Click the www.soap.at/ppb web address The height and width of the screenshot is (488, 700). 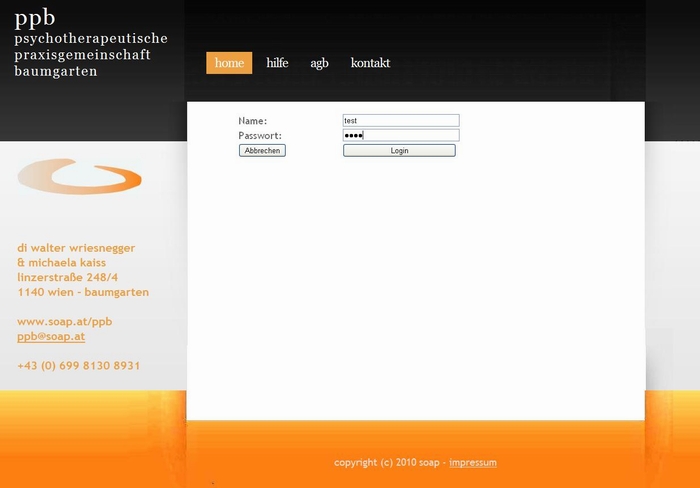(x=64, y=322)
